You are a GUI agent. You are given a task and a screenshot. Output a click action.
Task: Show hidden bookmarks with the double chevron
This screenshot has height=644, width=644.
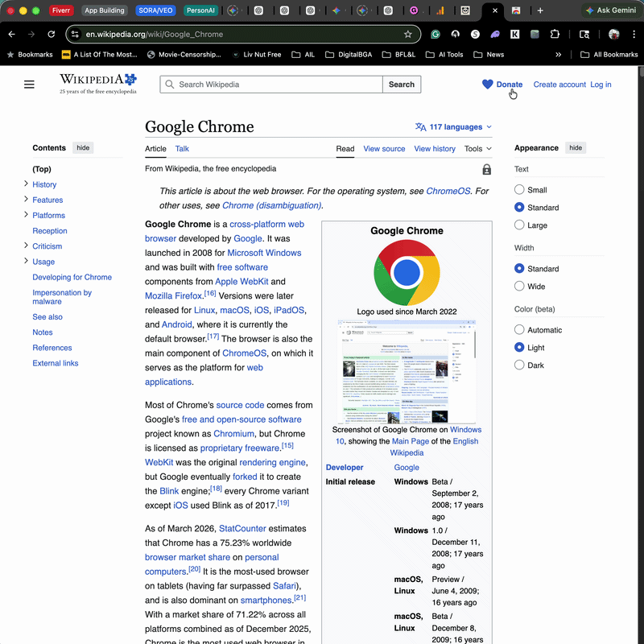tap(558, 55)
